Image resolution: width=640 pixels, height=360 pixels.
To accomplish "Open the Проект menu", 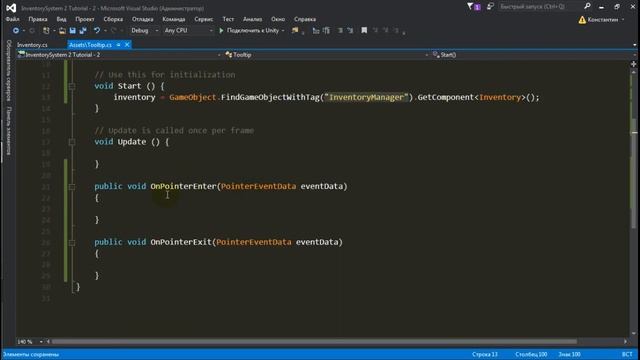I will coord(85,19).
